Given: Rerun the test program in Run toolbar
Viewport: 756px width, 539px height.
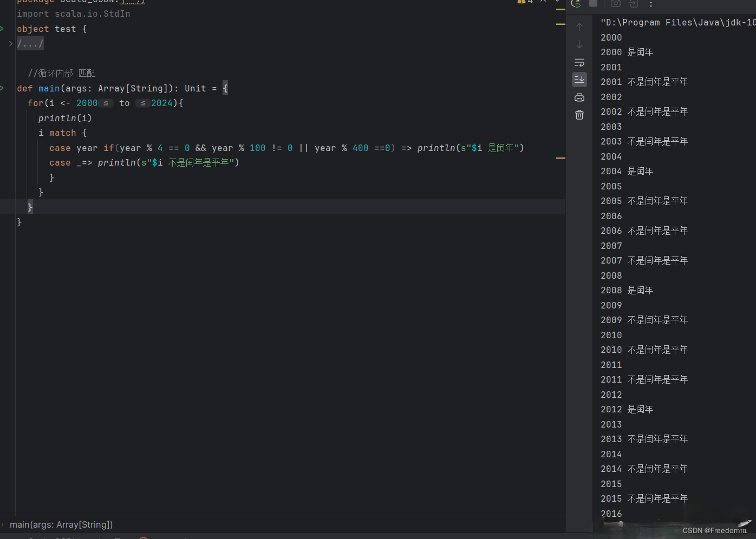Looking at the screenshot, I should [576, 4].
